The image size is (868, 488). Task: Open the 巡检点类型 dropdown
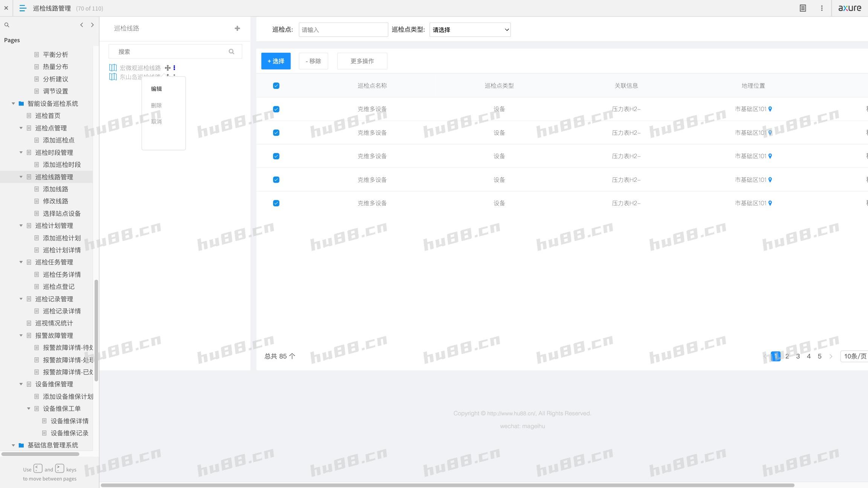(x=470, y=30)
